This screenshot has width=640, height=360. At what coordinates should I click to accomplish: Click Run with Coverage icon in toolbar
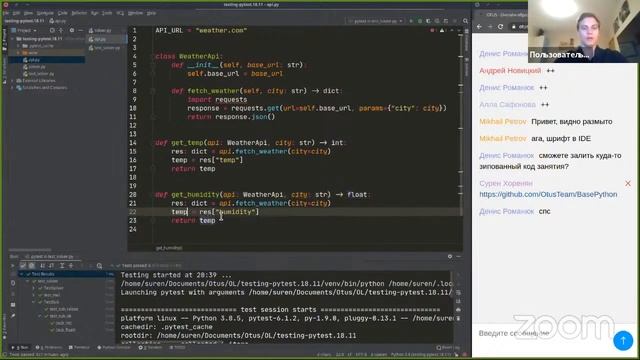click(428, 21)
